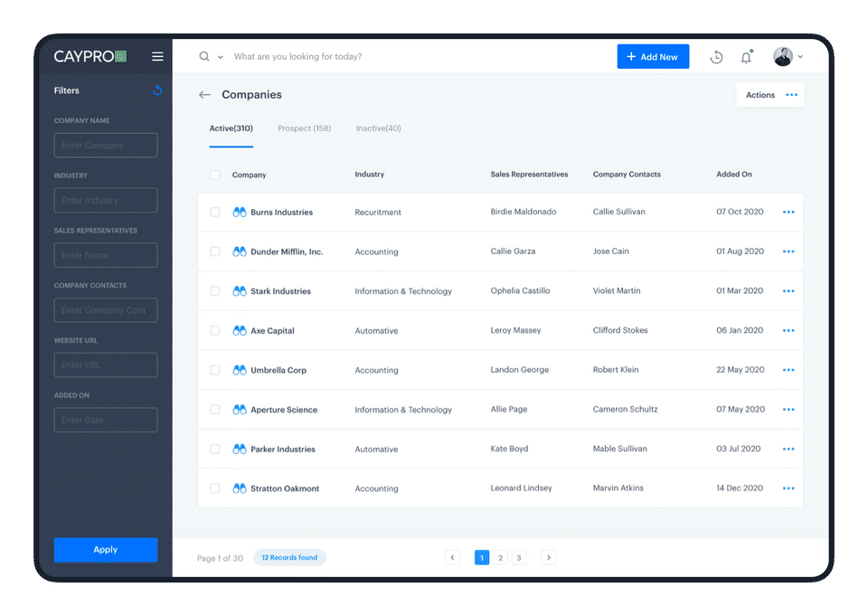Click binoculars icon for Stark Industries

[239, 291]
